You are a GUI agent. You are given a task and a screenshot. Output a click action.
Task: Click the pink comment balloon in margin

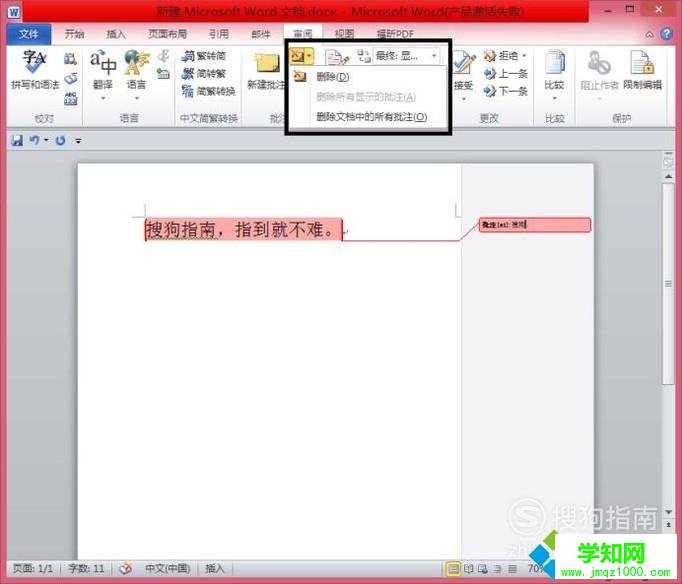point(535,225)
